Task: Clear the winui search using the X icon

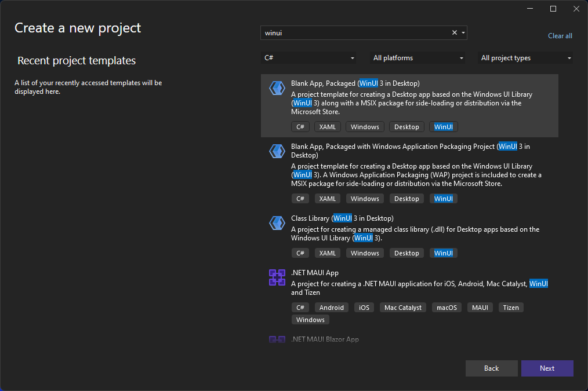Action: pos(454,32)
